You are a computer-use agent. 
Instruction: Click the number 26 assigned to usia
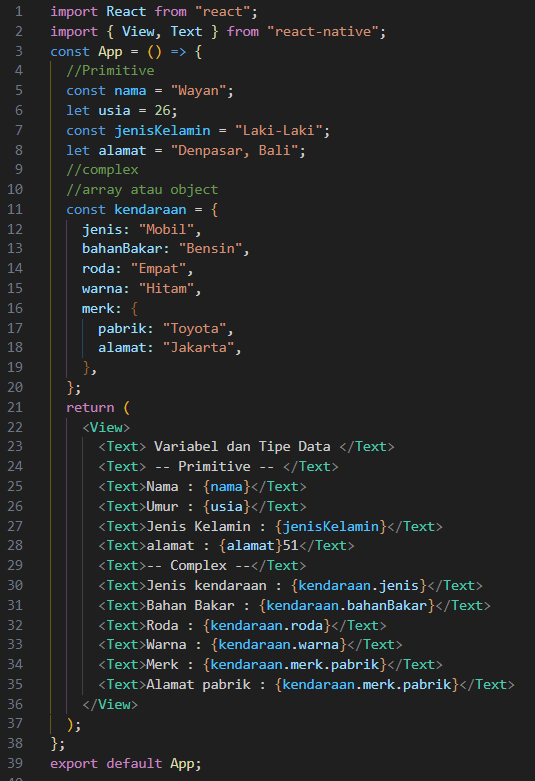pyautogui.click(x=162, y=111)
